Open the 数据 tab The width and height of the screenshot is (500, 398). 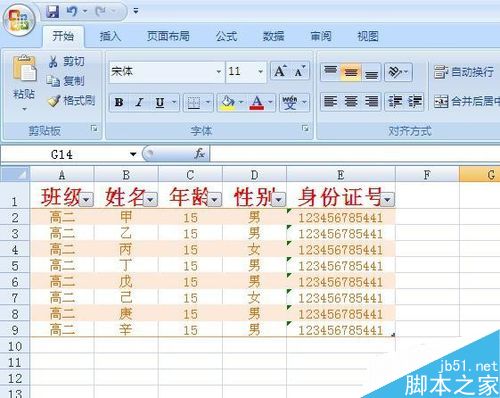(x=274, y=36)
